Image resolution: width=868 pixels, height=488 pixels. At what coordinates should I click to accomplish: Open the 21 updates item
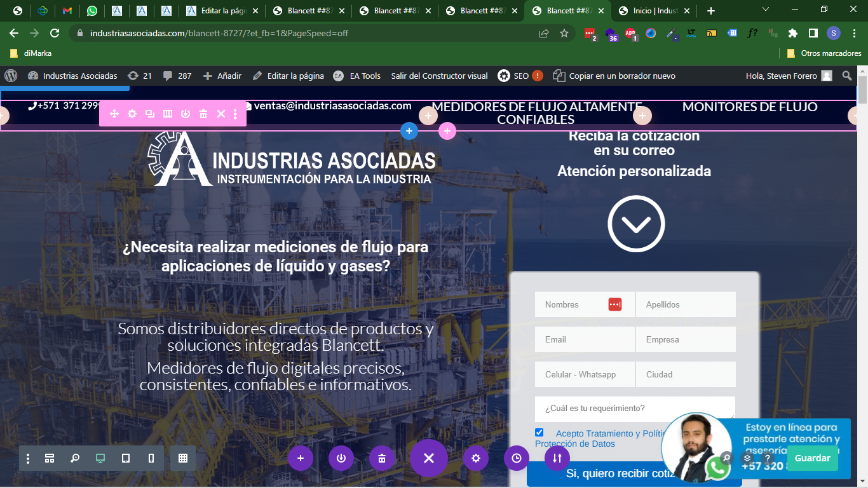[140, 76]
